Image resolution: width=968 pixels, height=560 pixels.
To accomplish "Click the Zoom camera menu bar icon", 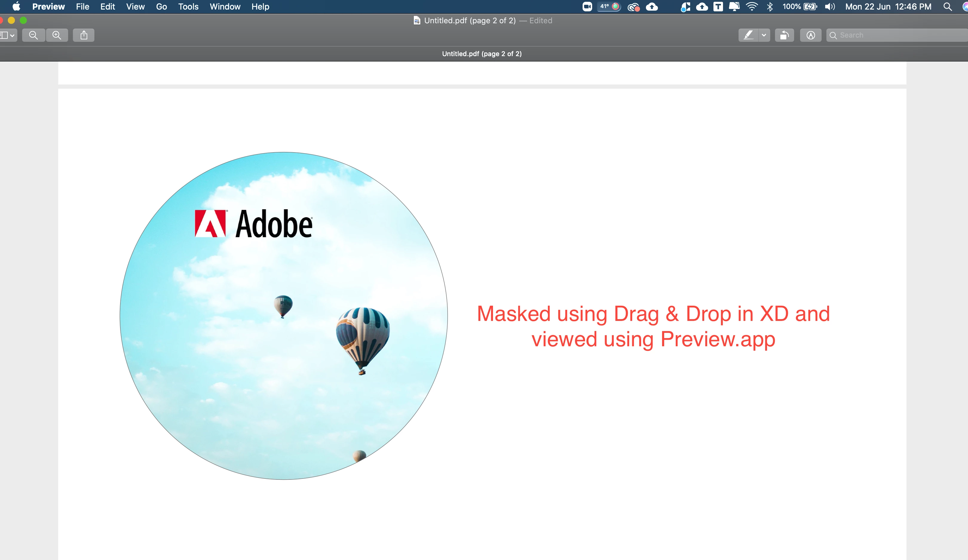I will coord(587,7).
